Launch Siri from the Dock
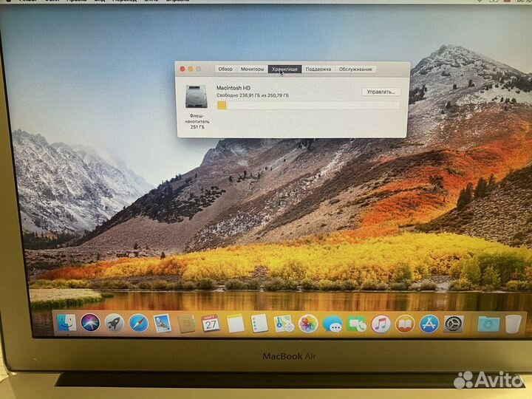 (x=90, y=323)
